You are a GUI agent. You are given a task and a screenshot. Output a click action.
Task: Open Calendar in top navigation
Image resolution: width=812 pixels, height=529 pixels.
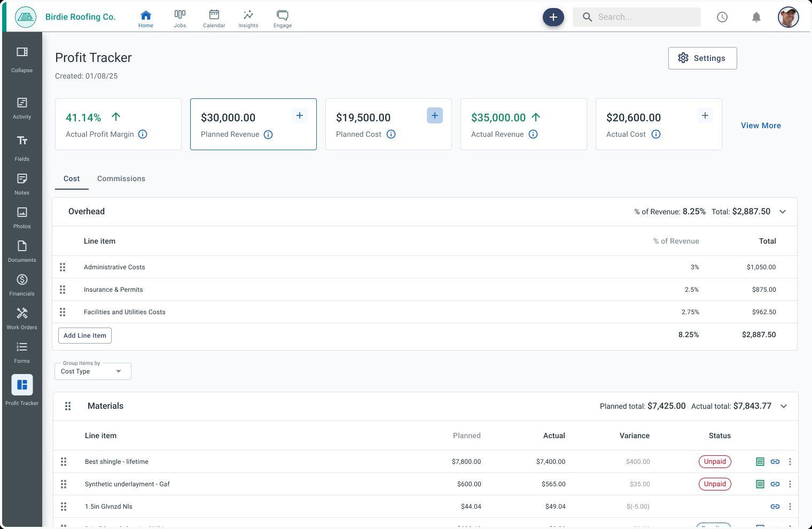pos(214,18)
